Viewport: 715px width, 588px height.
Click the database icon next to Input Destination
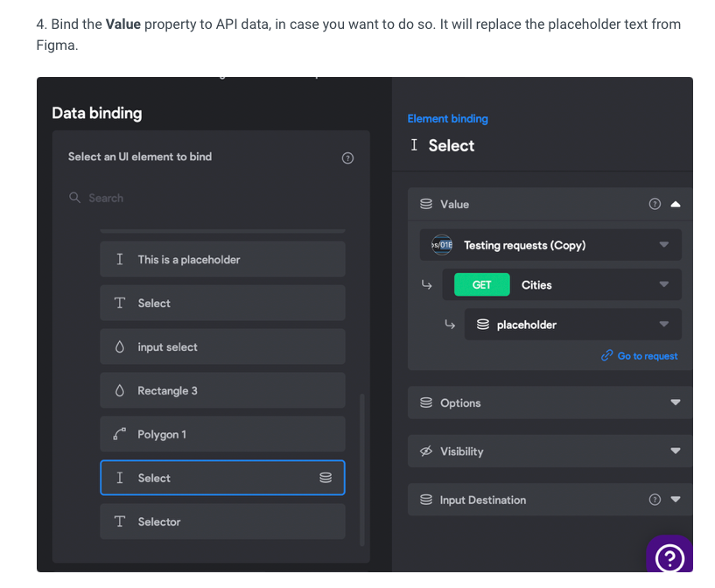(x=426, y=500)
